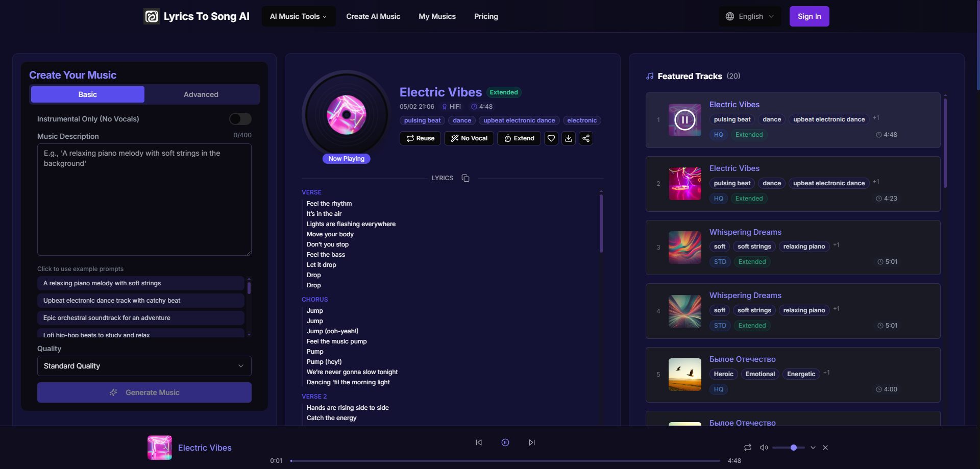Select the 'Epic orchestral soundtrack' example prompt
Screen dimensions: 980x469
(140, 317)
